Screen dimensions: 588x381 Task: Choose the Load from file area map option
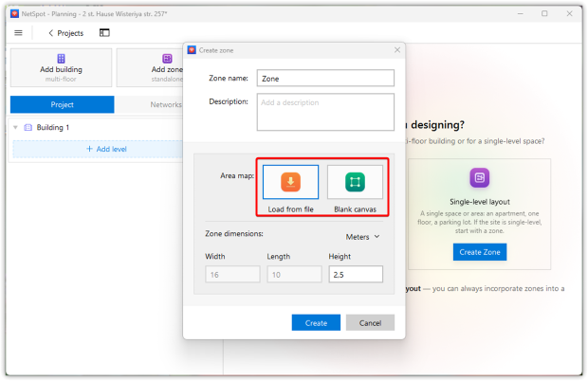click(290, 182)
